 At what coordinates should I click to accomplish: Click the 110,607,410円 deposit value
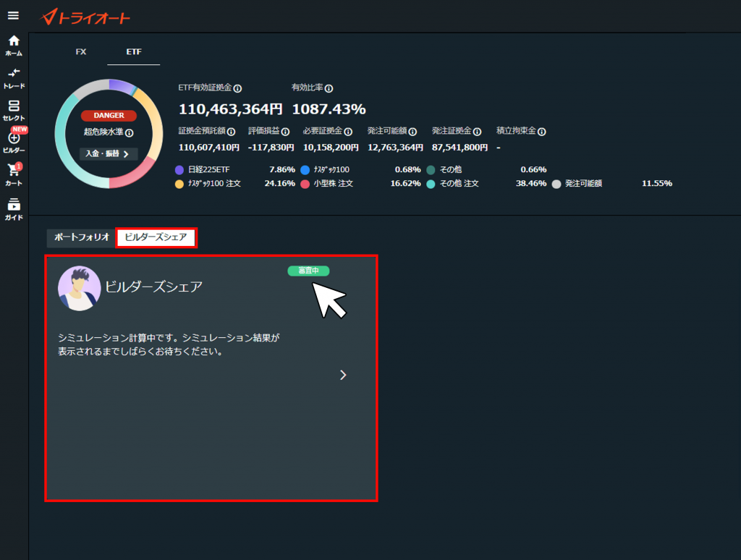coord(209,148)
